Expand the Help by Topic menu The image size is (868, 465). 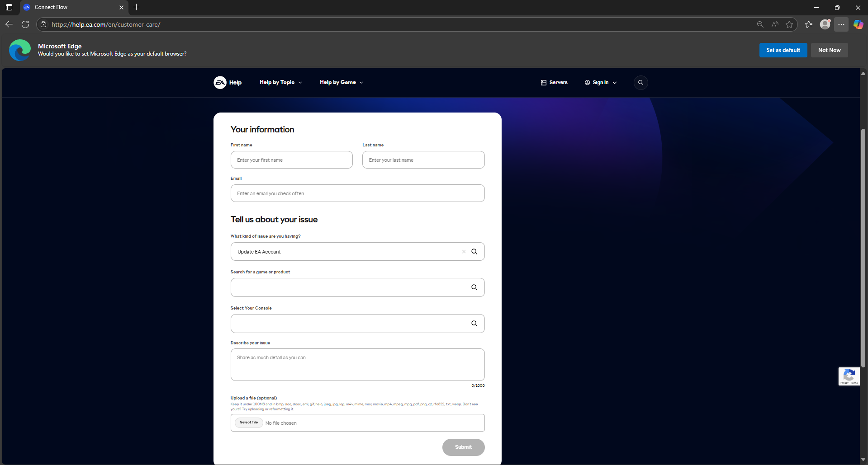click(280, 82)
